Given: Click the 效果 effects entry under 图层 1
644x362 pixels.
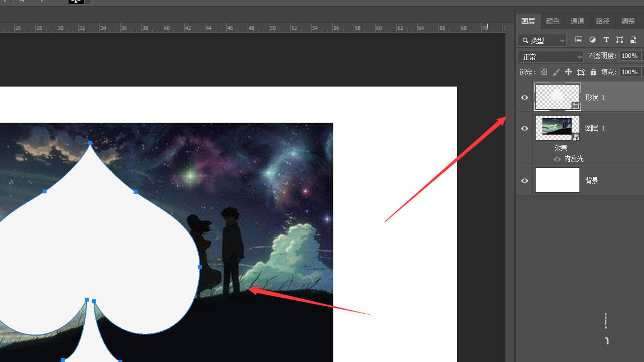Looking at the screenshot, I should pyautogui.click(x=560, y=148).
